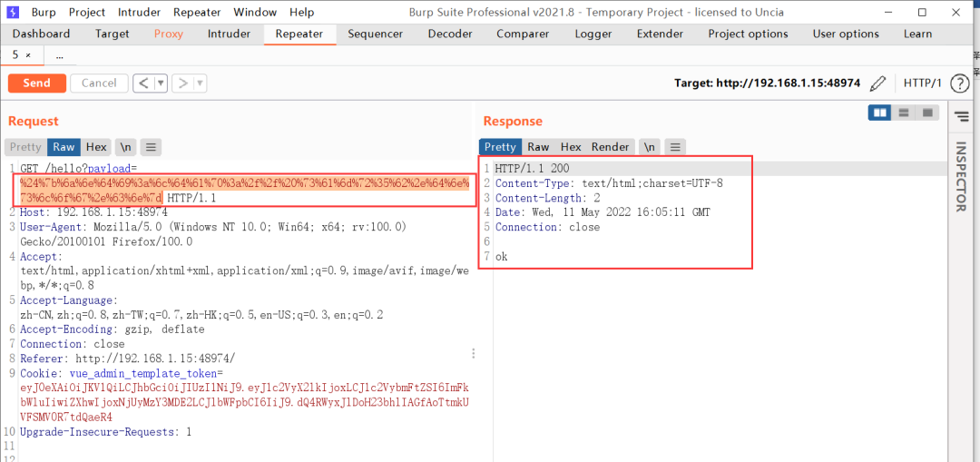The width and height of the screenshot is (980, 462).
Task: Click Upgrade-Insecure-Requests header
Action: (x=105, y=431)
